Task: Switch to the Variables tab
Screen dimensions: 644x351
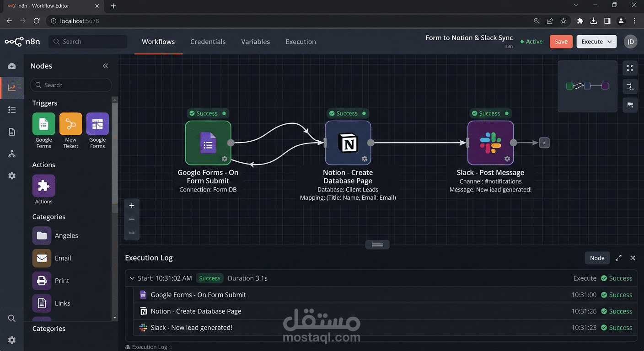Action: pos(256,42)
